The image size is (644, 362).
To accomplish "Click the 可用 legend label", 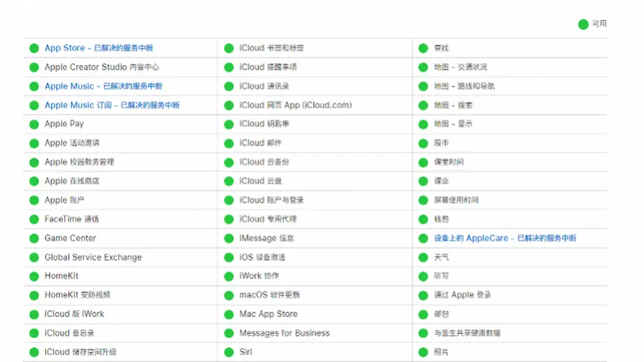I will coord(599,24).
